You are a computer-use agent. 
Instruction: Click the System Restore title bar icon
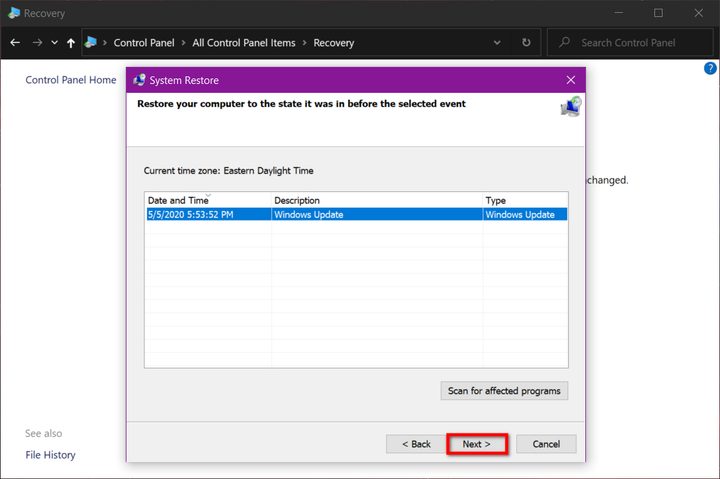tap(139, 80)
